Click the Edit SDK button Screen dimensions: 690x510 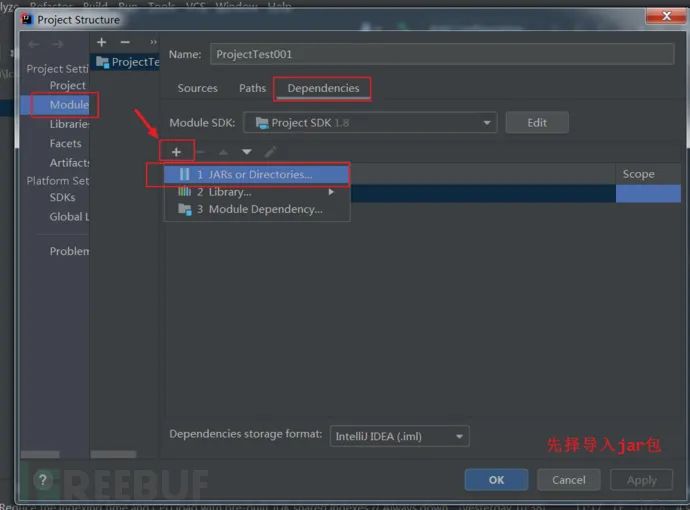coord(537,123)
